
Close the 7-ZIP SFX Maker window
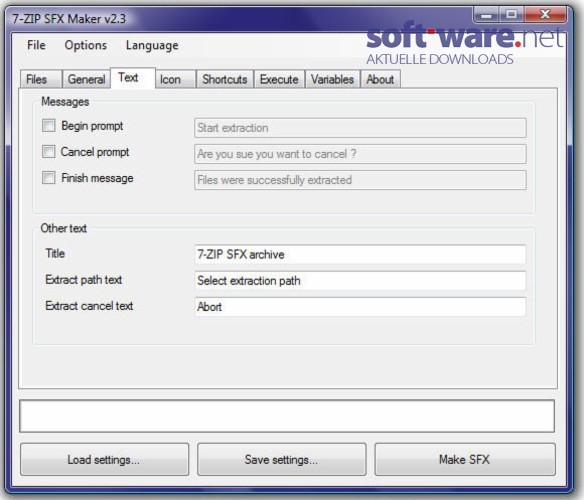[x=545, y=15]
